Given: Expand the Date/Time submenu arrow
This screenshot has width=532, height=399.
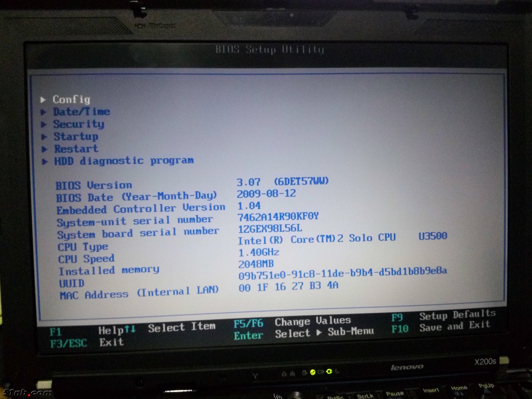Looking at the screenshot, I should point(43,112).
